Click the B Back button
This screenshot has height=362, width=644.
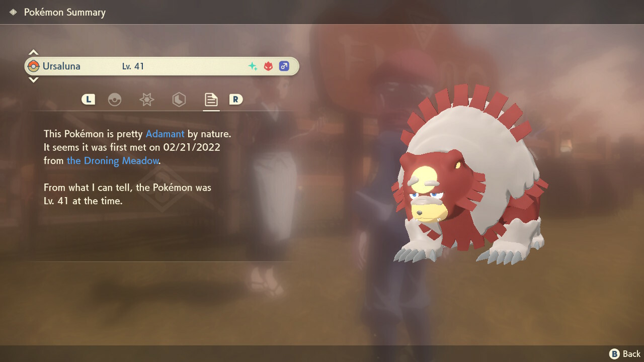[x=625, y=354]
